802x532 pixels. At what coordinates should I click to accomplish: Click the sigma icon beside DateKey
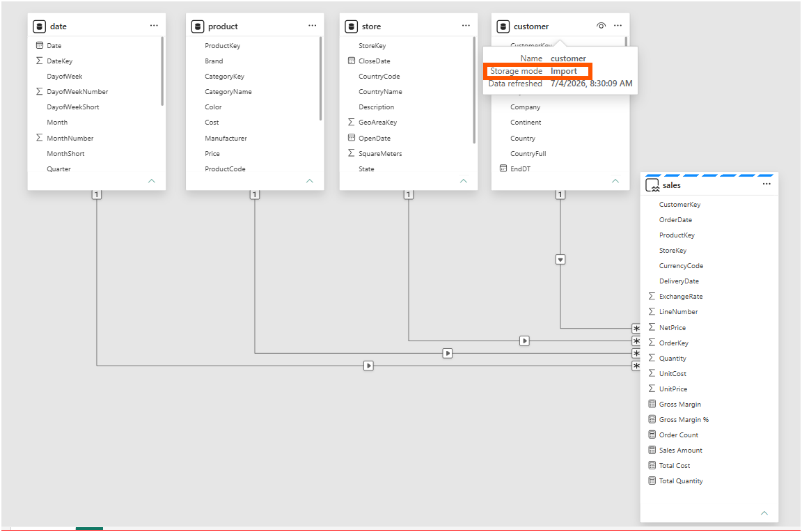(40, 61)
